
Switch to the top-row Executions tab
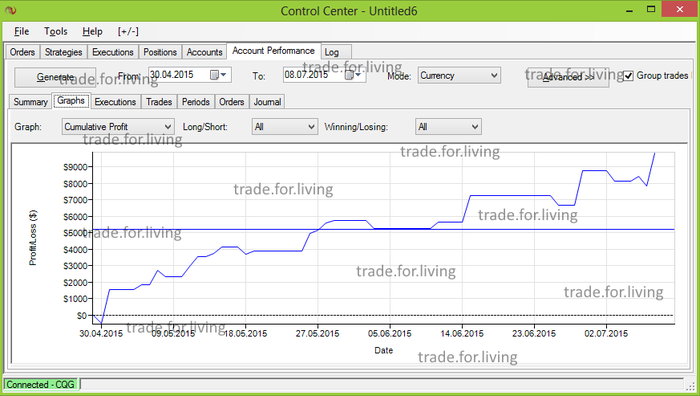point(112,52)
